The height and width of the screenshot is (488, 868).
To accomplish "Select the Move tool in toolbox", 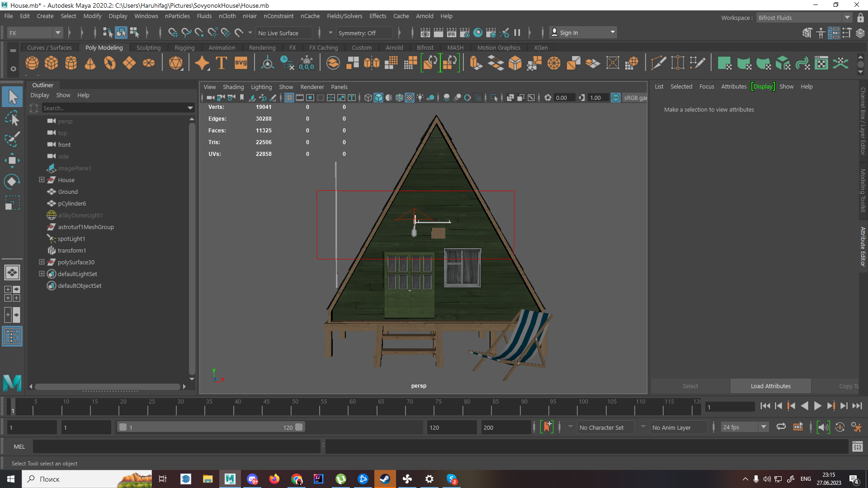I will click(12, 160).
